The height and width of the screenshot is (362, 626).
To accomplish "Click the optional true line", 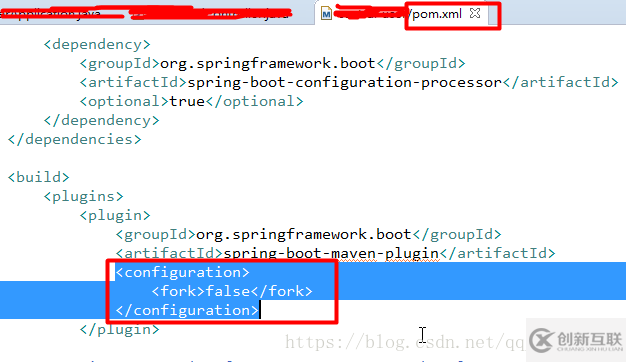I will (191, 101).
